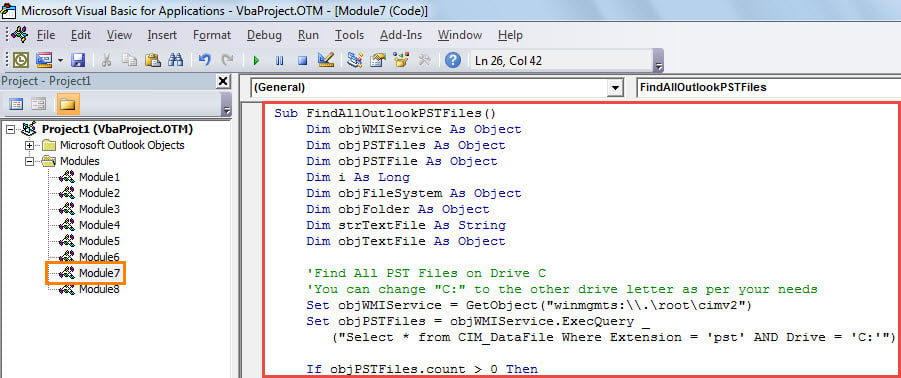Click the Ln 26, Col 42 position box
901x378 pixels.
pyautogui.click(x=561, y=60)
